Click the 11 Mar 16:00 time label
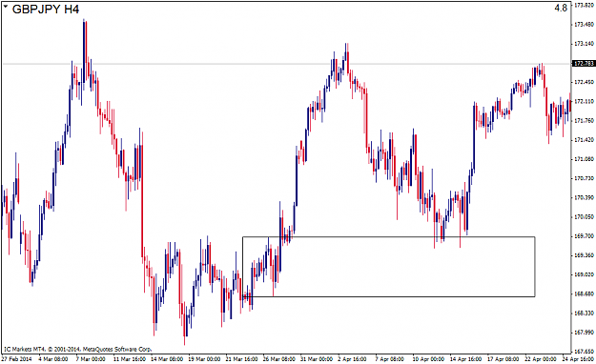 coord(130,359)
